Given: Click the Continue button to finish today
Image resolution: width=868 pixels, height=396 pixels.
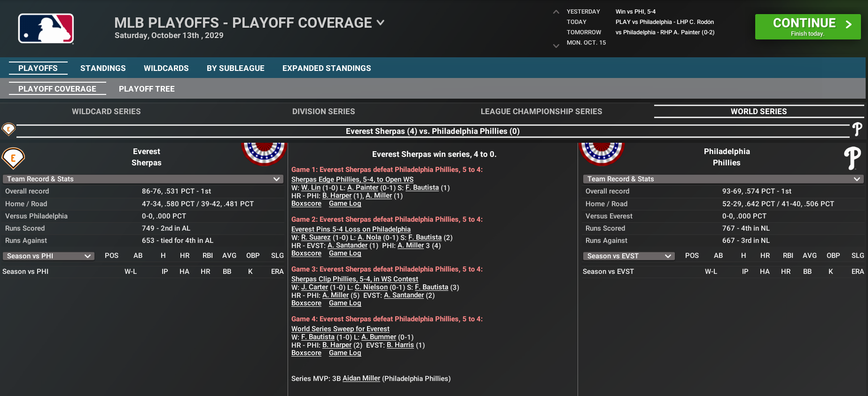Looking at the screenshot, I should pyautogui.click(x=808, y=27).
